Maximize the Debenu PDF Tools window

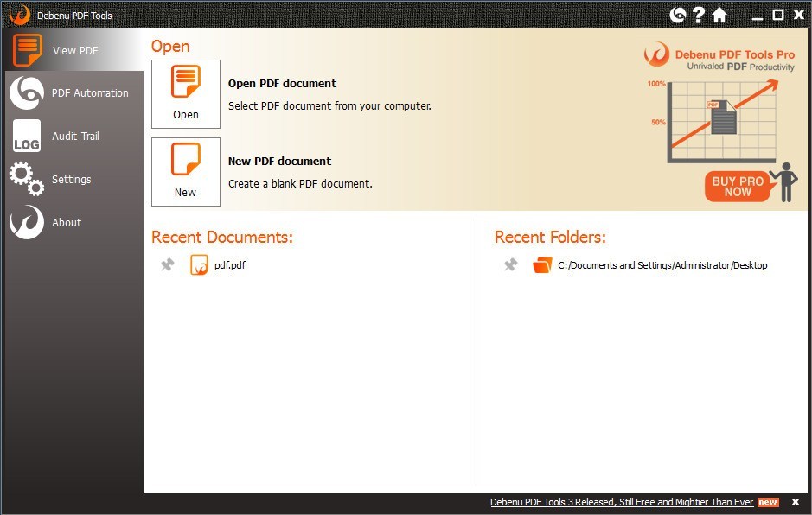pyautogui.click(x=777, y=15)
